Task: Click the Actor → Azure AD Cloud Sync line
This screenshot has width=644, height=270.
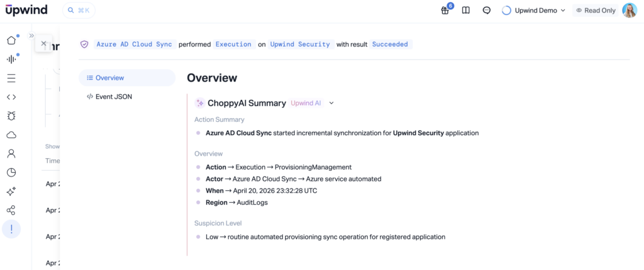Action: (x=294, y=179)
